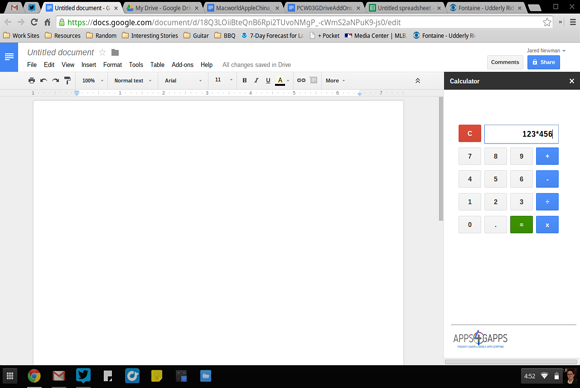The height and width of the screenshot is (388, 580).
Task: Click the print icon in toolbar
Action: pos(32,80)
